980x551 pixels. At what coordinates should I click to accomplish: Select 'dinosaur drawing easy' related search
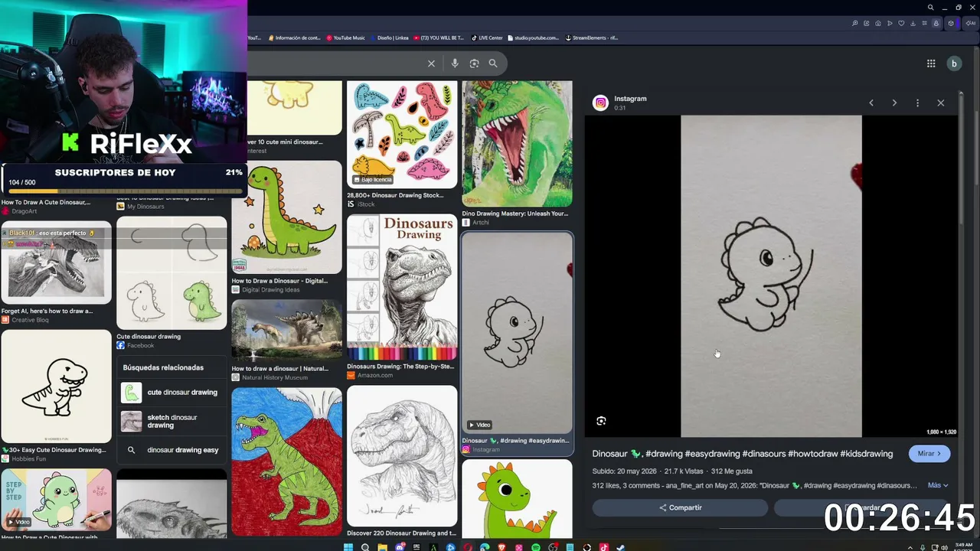(x=171, y=450)
